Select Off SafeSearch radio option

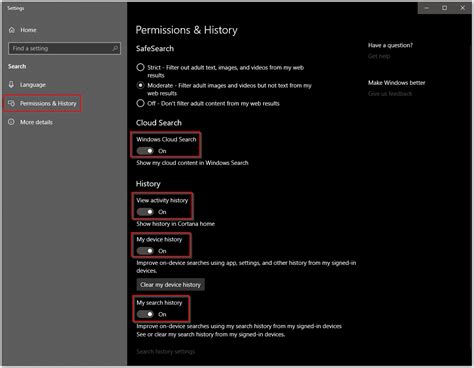coord(140,103)
